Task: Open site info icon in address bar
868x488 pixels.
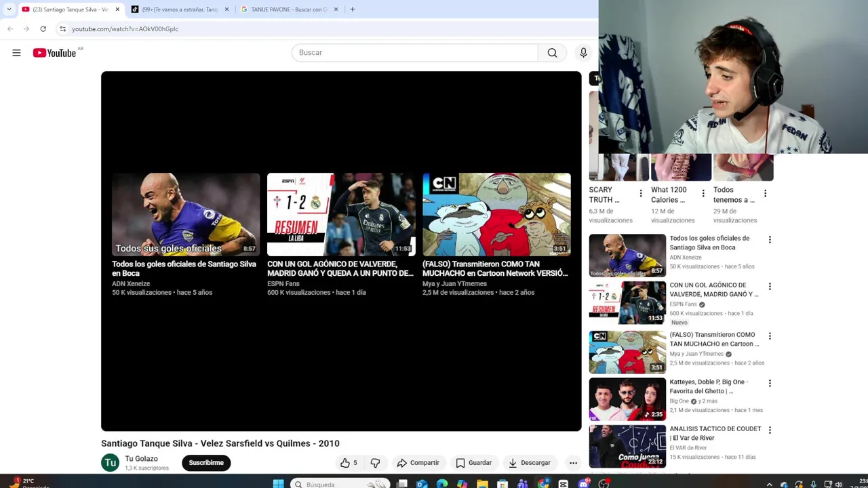Action: pos(62,28)
